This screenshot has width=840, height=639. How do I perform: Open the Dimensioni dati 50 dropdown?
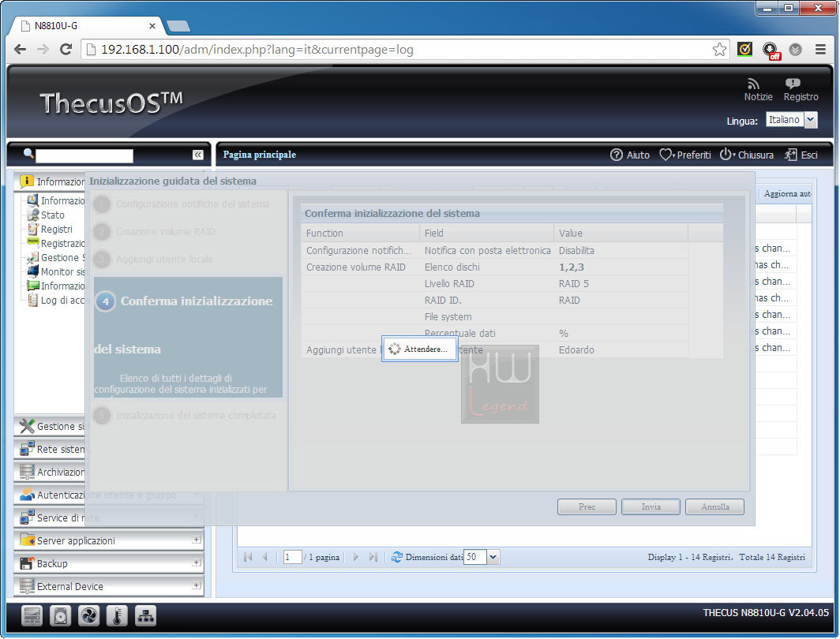[x=493, y=557]
